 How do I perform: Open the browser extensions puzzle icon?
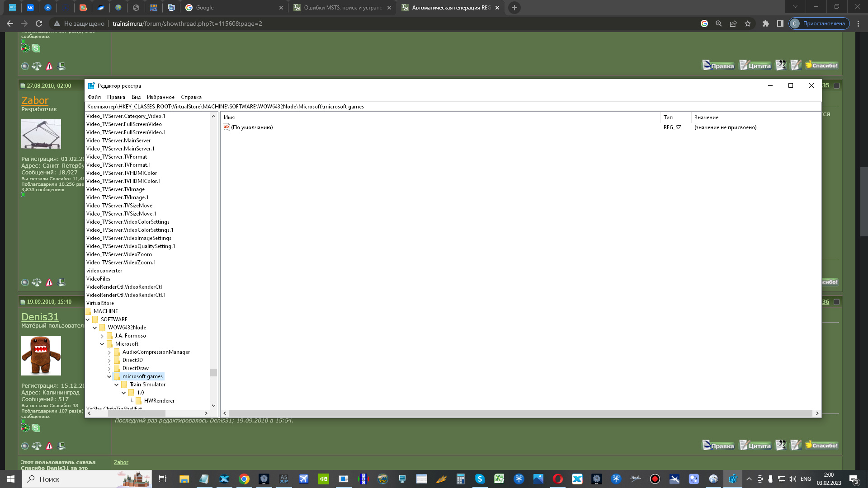(x=765, y=23)
